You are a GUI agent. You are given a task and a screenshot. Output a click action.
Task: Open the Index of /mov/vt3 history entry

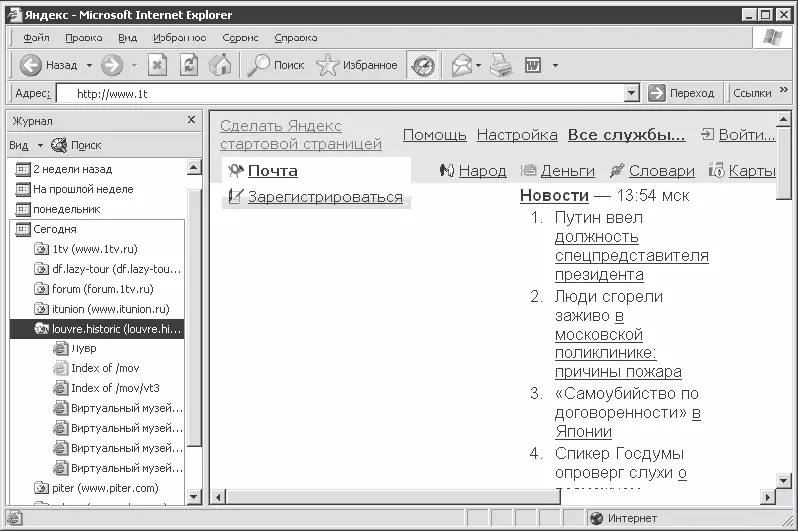click(x=106, y=388)
